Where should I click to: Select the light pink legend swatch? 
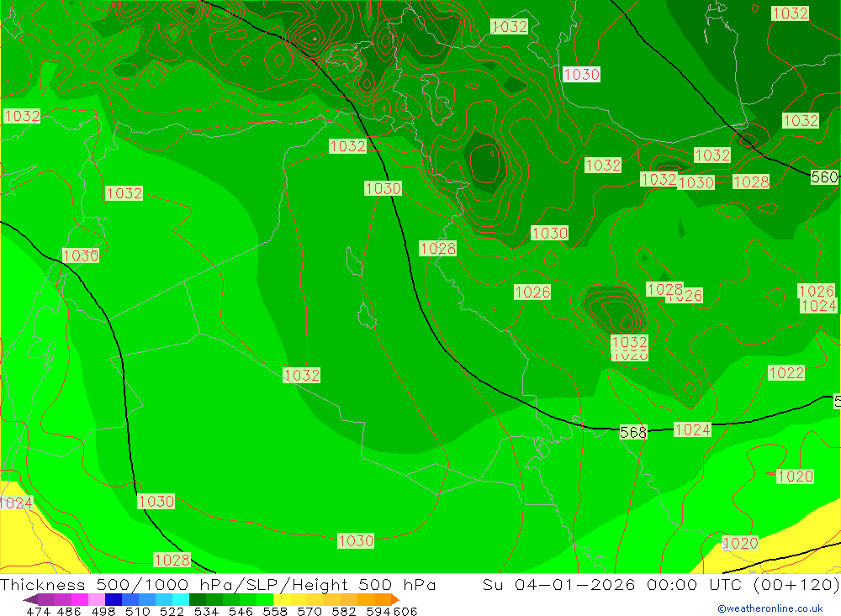[97, 599]
